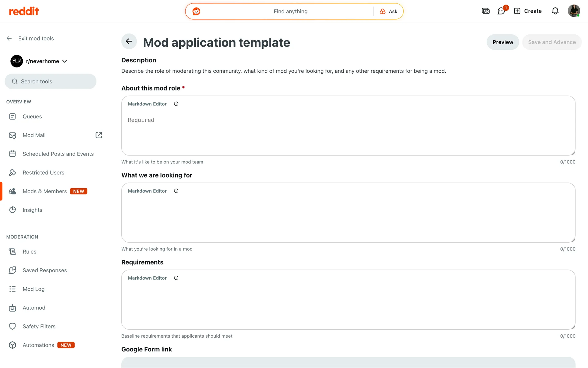Viewport: 588px width, 368px height.
Task: Click the Create post button
Action: [x=528, y=11]
